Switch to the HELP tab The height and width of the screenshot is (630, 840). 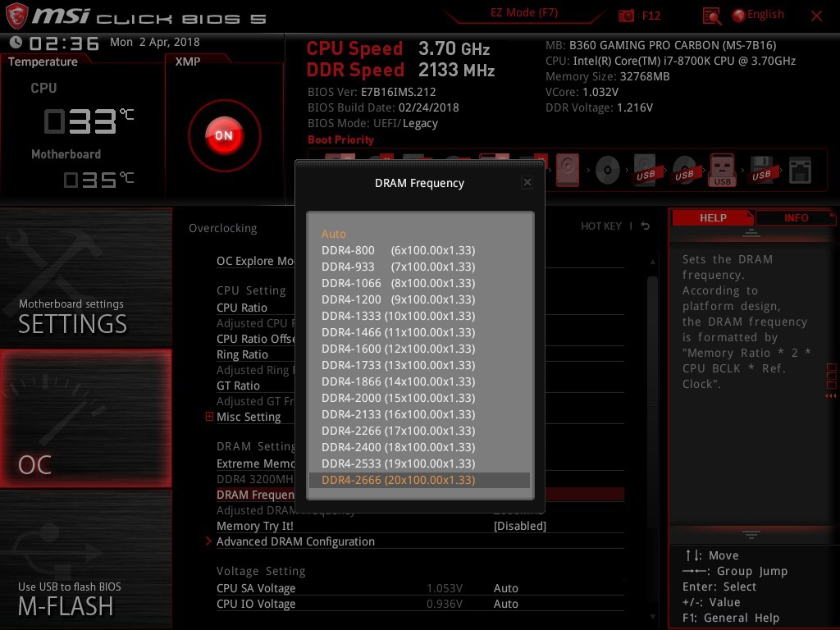tap(713, 217)
